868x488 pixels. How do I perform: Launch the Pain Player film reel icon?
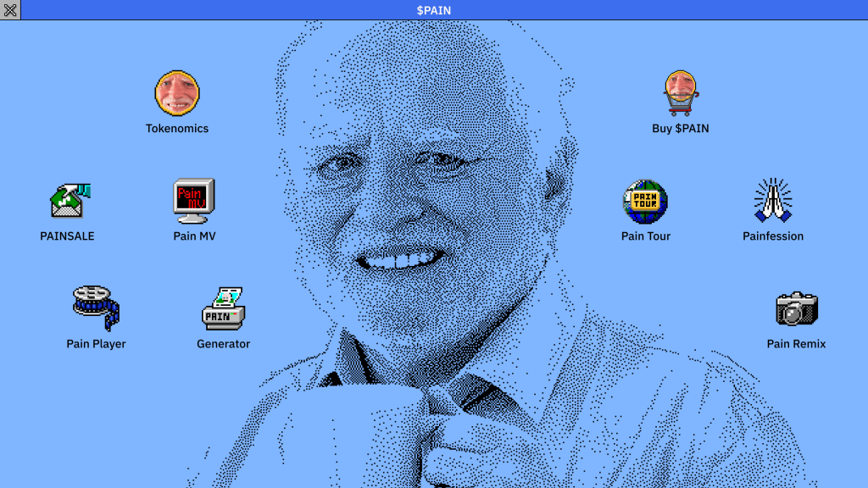coord(96,308)
